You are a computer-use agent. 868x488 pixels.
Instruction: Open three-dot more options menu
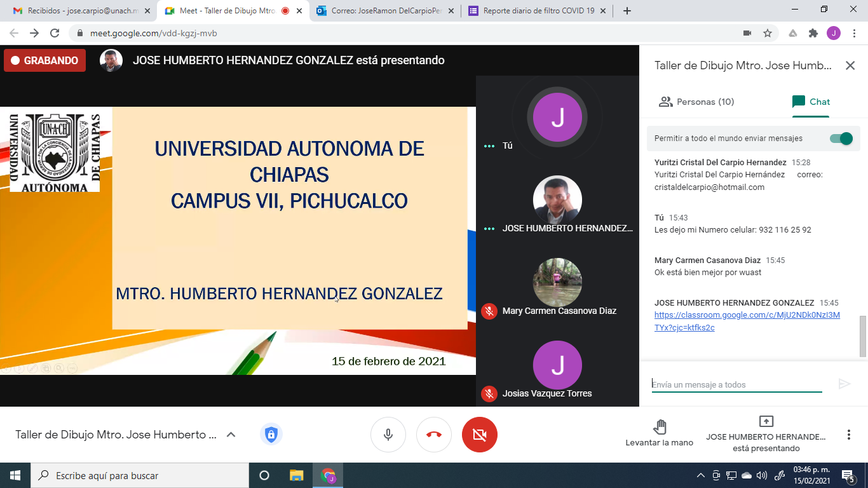[848, 435]
